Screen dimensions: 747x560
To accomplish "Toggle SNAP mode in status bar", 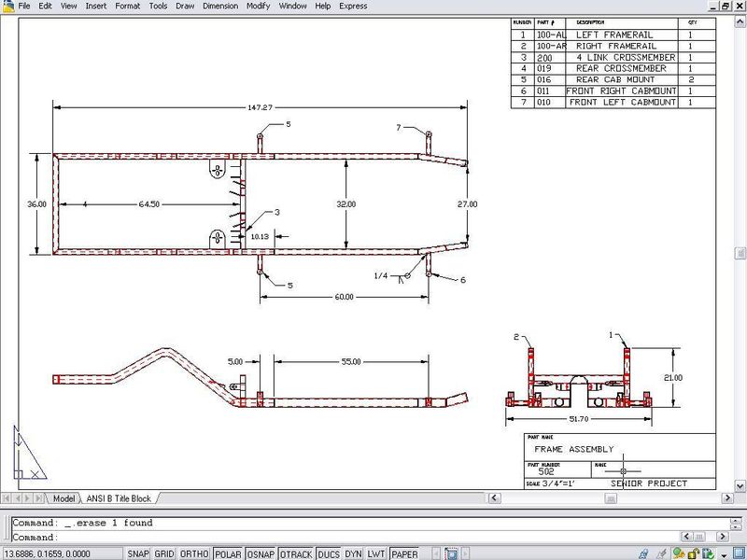I will 138,553.
